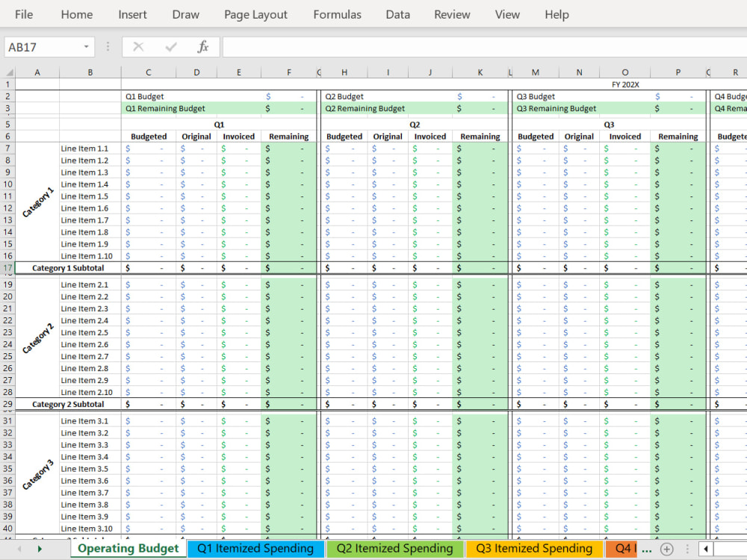The height and width of the screenshot is (560, 747).
Task: Add a new worksheet with the plus button
Action: (666, 548)
